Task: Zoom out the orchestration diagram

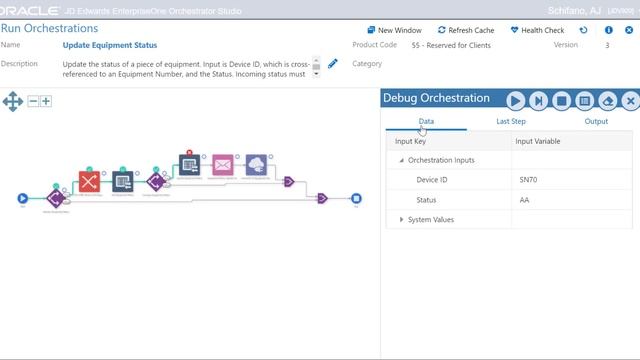Action: [x=33, y=101]
